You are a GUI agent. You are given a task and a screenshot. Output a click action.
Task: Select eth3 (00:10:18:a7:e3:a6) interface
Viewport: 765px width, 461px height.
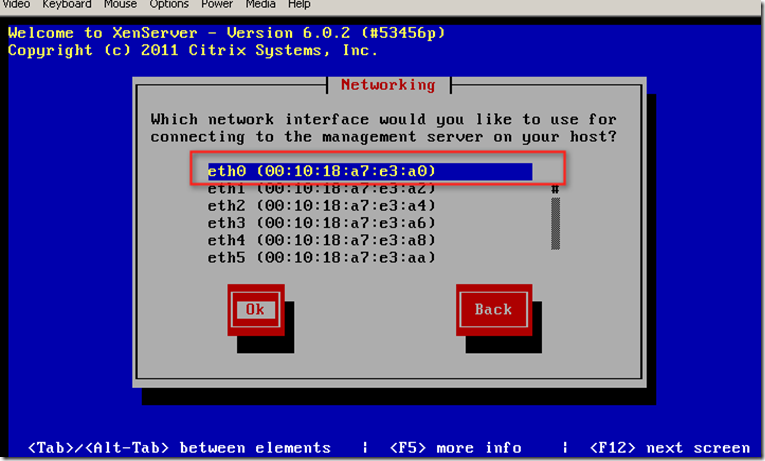322,223
